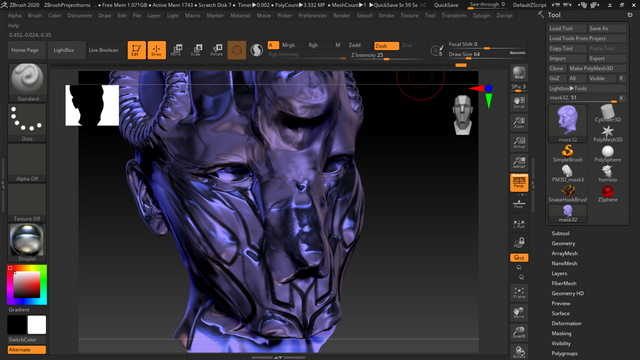Viewport: 640px width, 360px height.
Task: Click the Actual size icon
Action: click(519, 142)
